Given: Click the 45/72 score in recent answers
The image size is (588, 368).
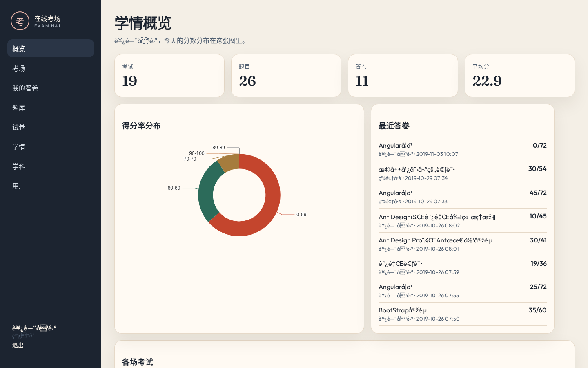Looking at the screenshot, I should click(538, 193).
